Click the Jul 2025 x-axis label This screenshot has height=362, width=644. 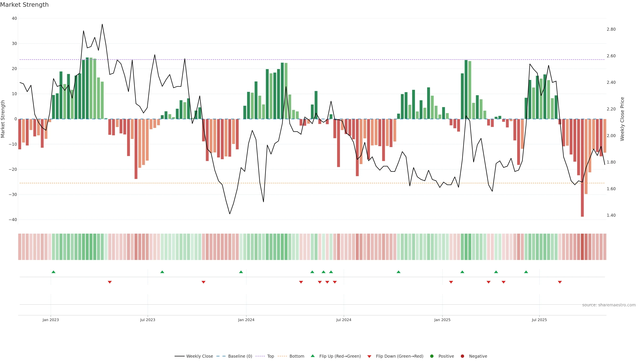pyautogui.click(x=539, y=320)
